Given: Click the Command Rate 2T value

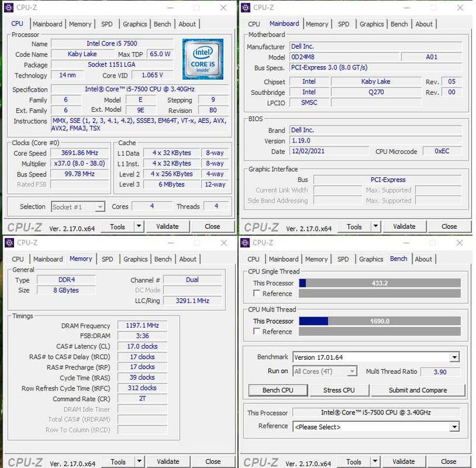Looking at the screenshot, I should 142,398.
